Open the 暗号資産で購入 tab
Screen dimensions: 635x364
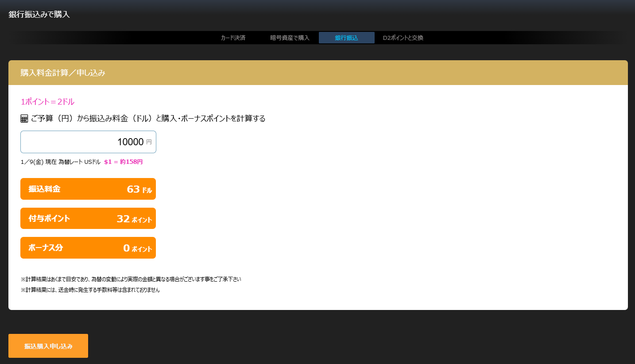(290, 38)
